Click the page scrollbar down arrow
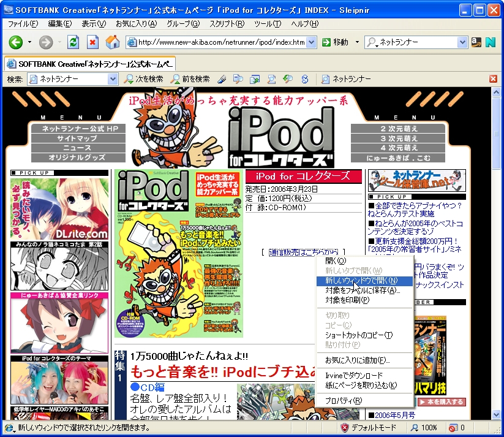This screenshot has width=504, height=437. pos(496,415)
